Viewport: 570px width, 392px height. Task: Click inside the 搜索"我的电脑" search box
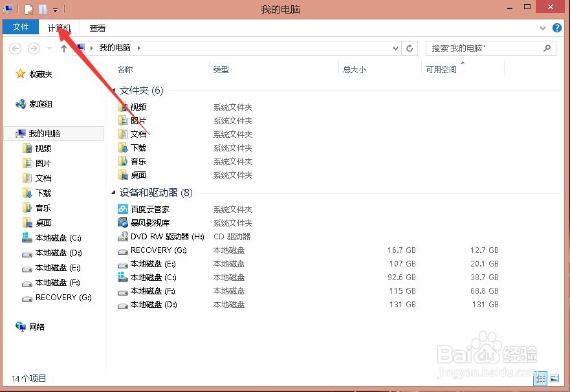pyautogui.click(x=485, y=48)
